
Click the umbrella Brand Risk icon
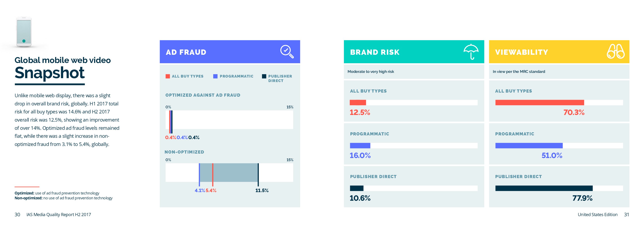(471, 52)
